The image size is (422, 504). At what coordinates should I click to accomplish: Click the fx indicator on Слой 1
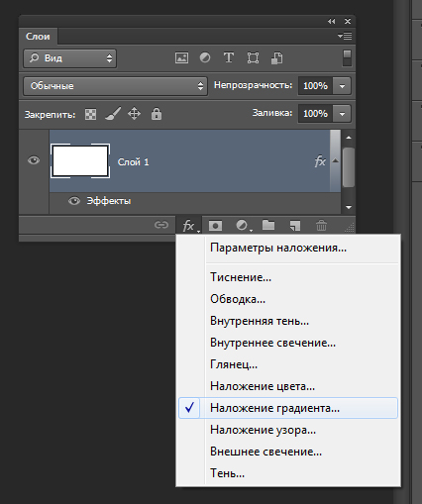320,161
